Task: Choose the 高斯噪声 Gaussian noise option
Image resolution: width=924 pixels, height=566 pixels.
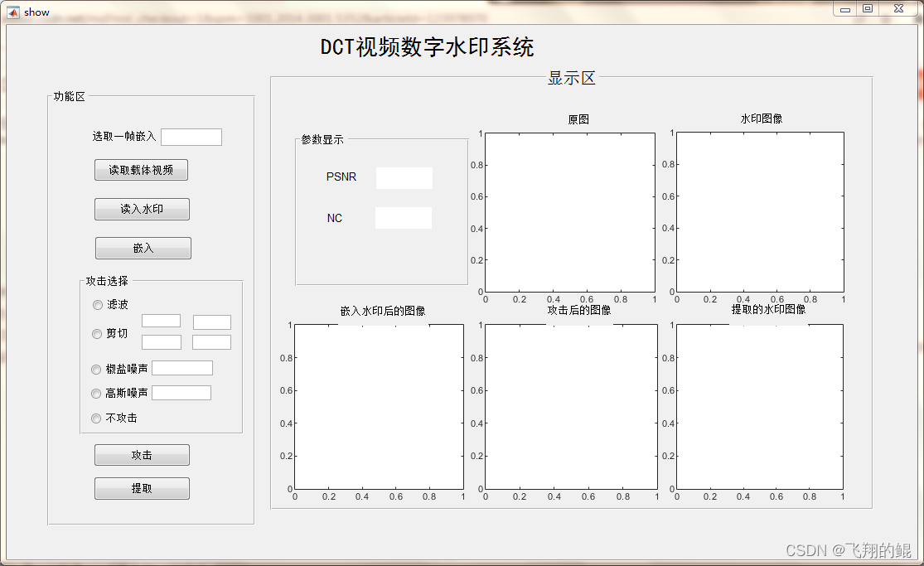Action: coord(96,392)
